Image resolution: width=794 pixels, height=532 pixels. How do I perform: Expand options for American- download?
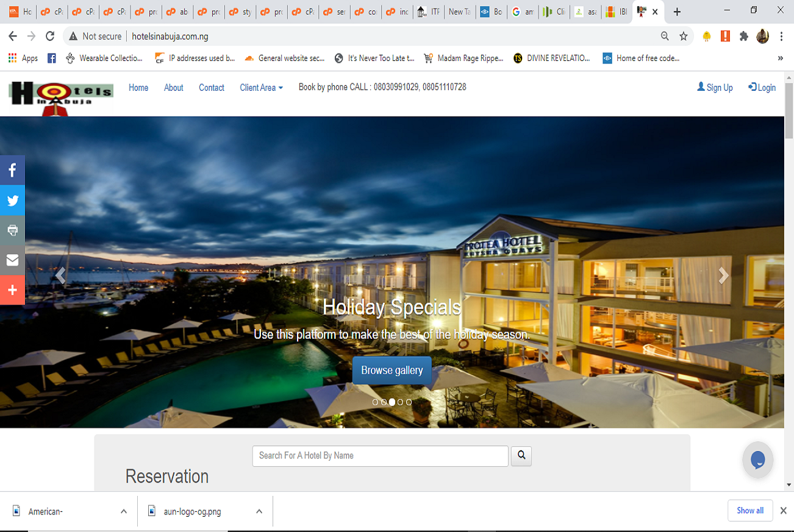(x=124, y=511)
